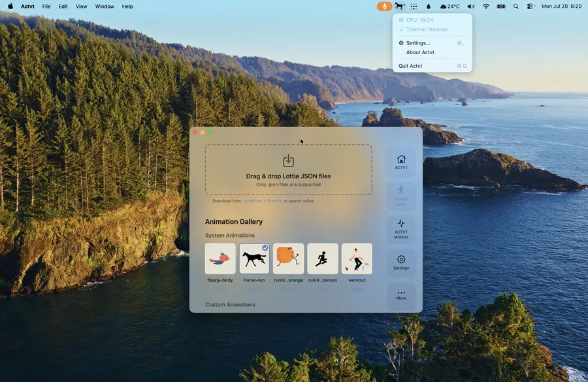This screenshot has height=382, width=588.
Task: Open the battery menu bar icon
Action: 501,7
